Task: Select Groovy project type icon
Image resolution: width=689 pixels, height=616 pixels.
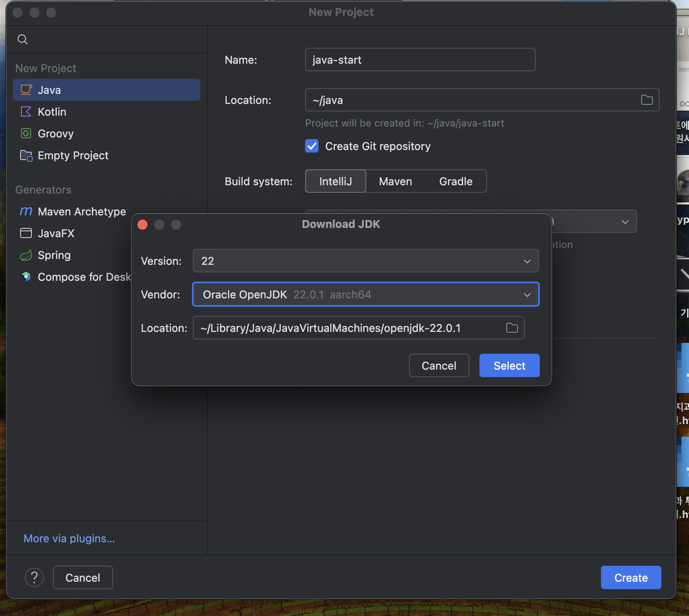Action: 26,133
